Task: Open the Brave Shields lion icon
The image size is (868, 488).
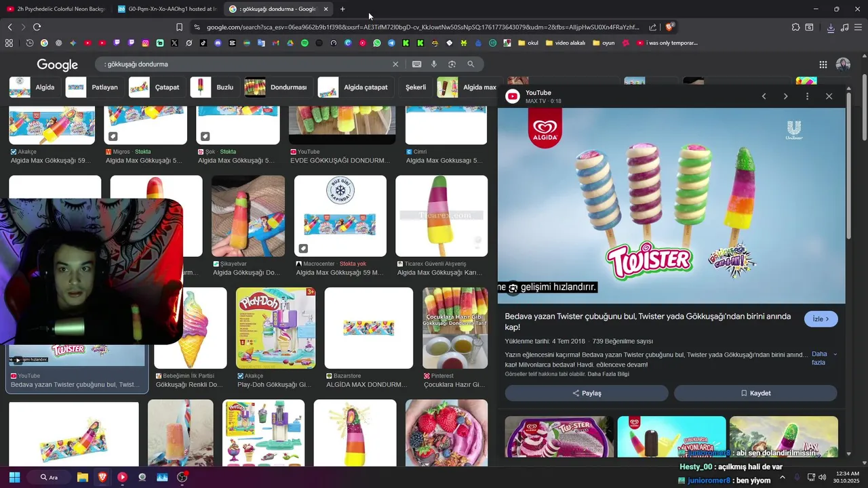Action: tap(669, 27)
